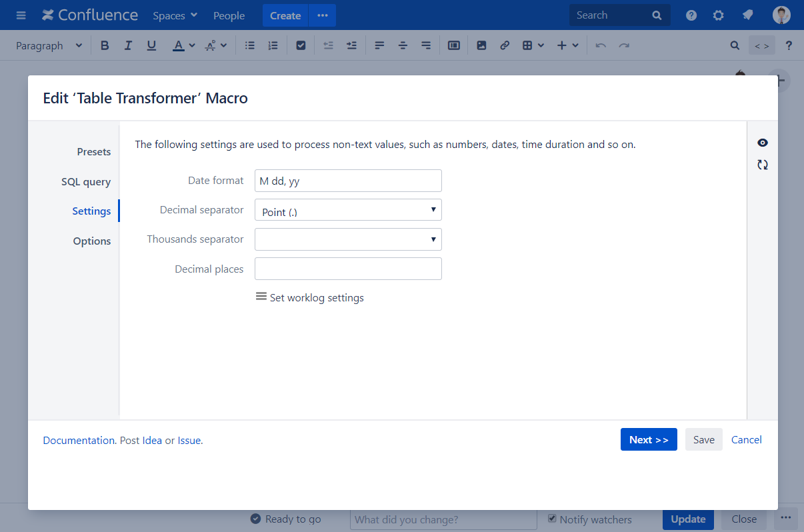804x532 pixels.
Task: Expand the Decimal separator dropdown
Action: coord(348,210)
